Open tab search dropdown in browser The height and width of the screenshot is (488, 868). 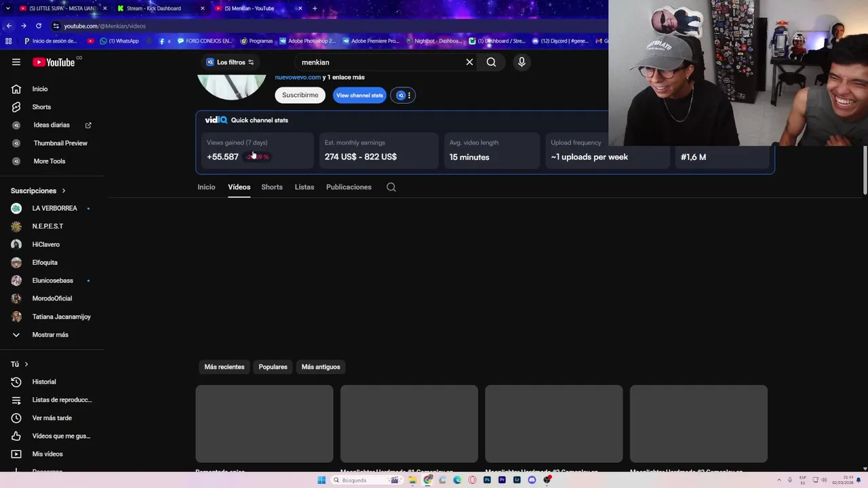(9, 8)
